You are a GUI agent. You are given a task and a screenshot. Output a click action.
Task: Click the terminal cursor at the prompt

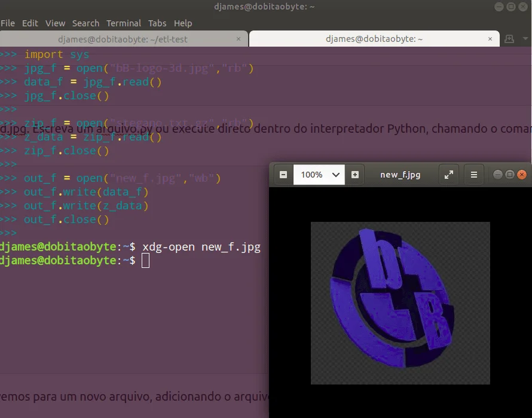point(146,261)
